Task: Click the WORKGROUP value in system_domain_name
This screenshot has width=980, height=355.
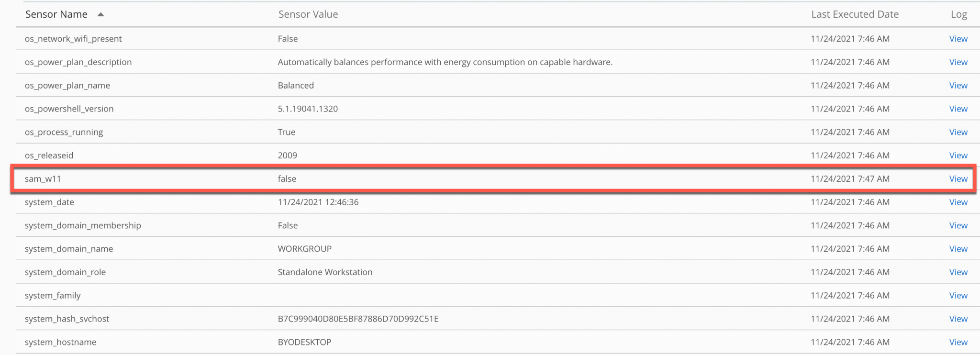Action: tap(304, 248)
